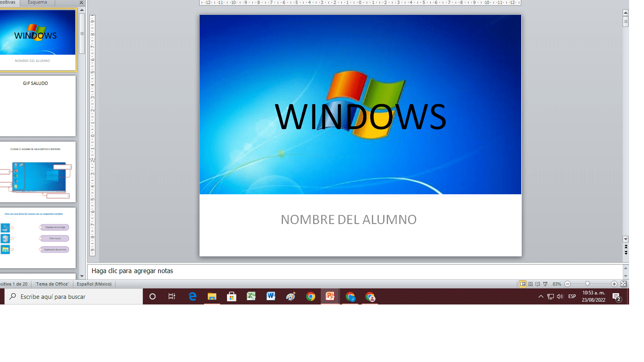Launch Microsoft Edge from taskbar
This screenshot has height=362, width=644.
click(192, 296)
